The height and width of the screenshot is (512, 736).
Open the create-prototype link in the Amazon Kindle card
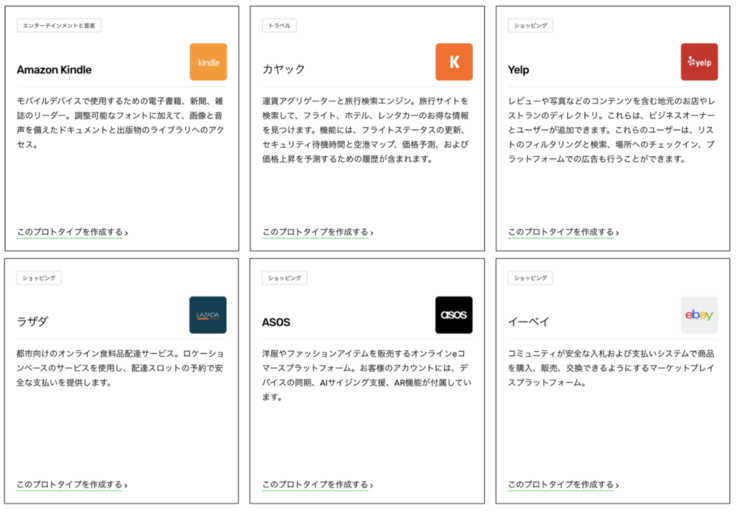tap(71, 232)
